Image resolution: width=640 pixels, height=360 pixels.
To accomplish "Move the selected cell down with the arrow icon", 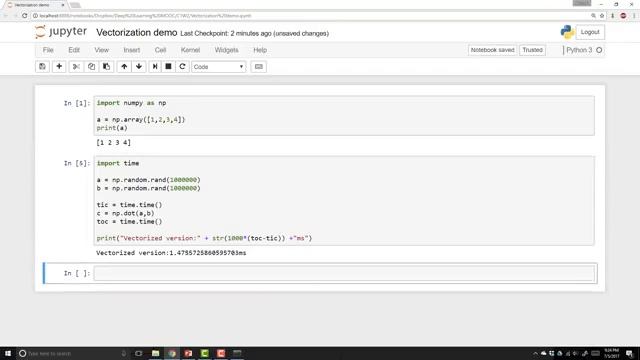I will [x=139, y=67].
